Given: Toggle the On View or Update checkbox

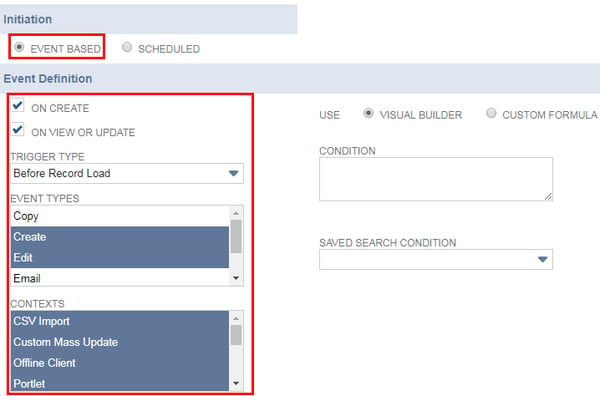Looking at the screenshot, I should [x=17, y=129].
